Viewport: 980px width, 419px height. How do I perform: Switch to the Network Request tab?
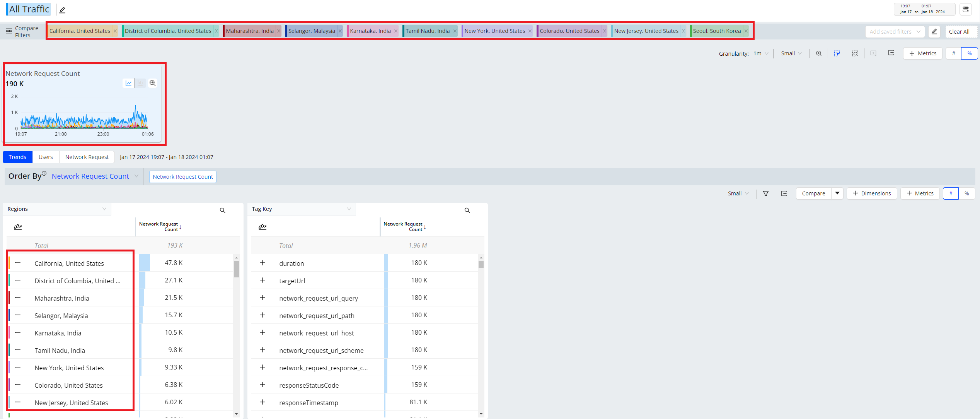point(87,157)
